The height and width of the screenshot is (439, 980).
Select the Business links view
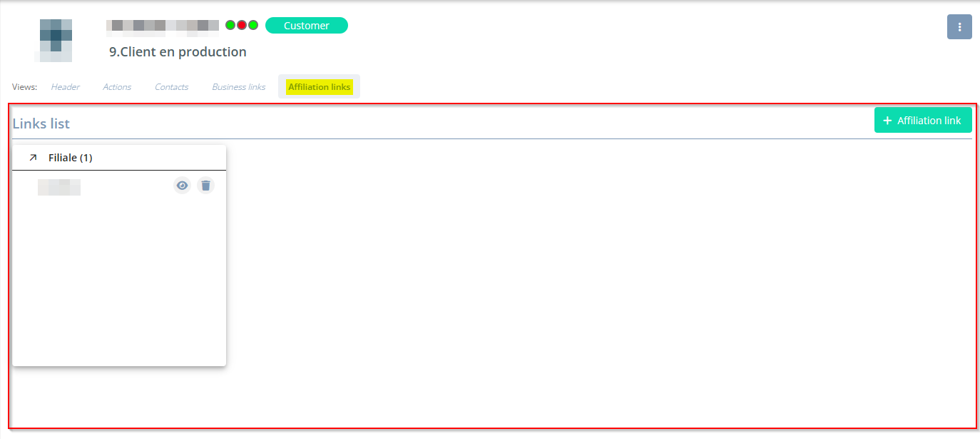pos(238,87)
